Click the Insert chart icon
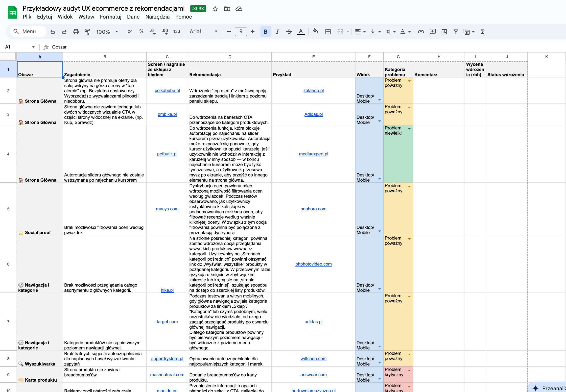566x392 pixels. coord(444,32)
